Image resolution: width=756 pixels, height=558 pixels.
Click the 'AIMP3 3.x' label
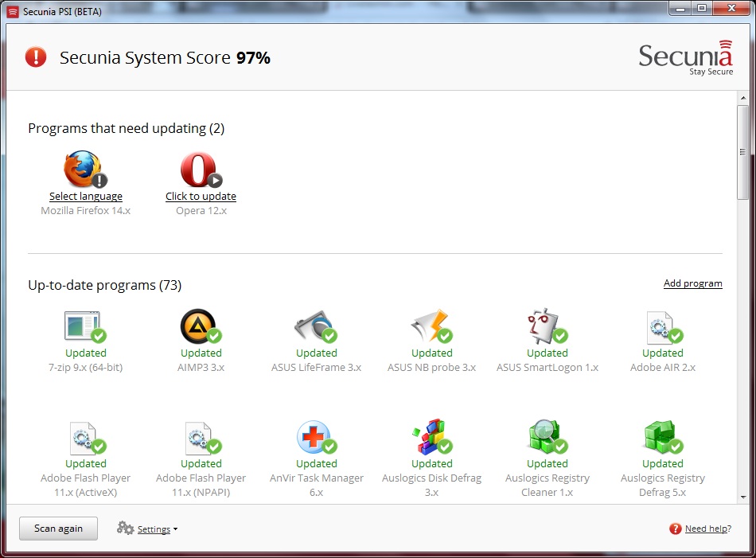tap(201, 368)
